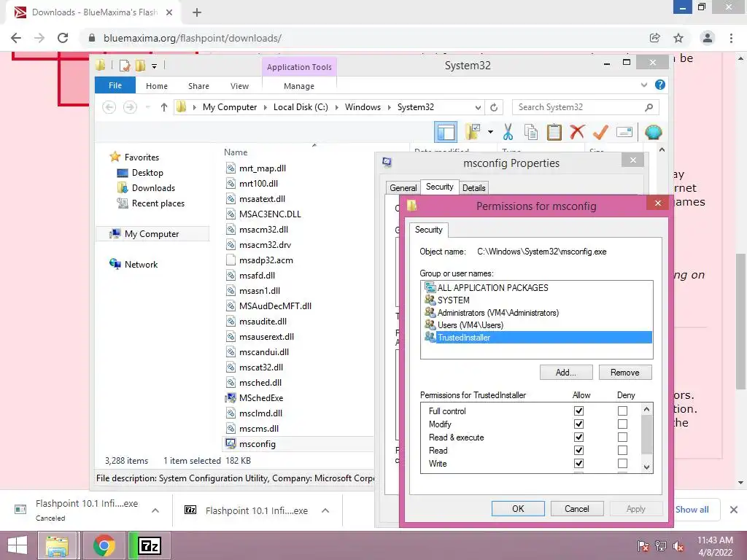Toggle Allow checkbox for Modify
Image resolution: width=747 pixels, height=560 pixels.
click(x=578, y=424)
